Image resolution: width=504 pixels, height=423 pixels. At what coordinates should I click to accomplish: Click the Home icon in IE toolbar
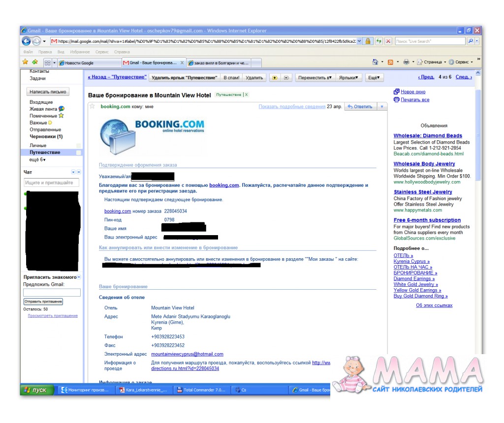[376, 62]
